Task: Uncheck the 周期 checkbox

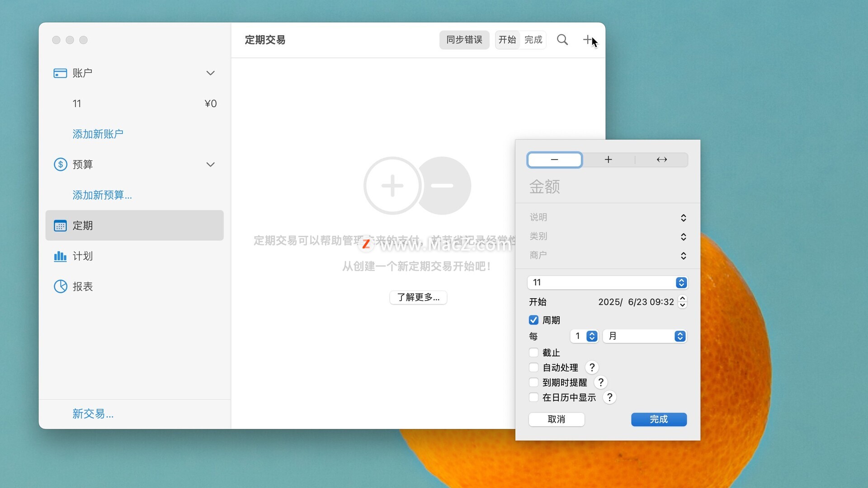Action: tap(533, 320)
